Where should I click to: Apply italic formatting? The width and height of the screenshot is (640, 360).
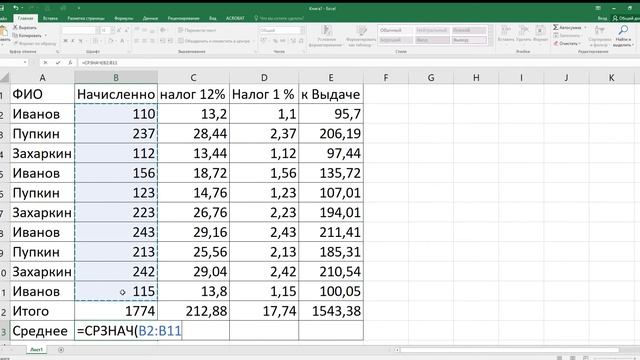click(73, 41)
